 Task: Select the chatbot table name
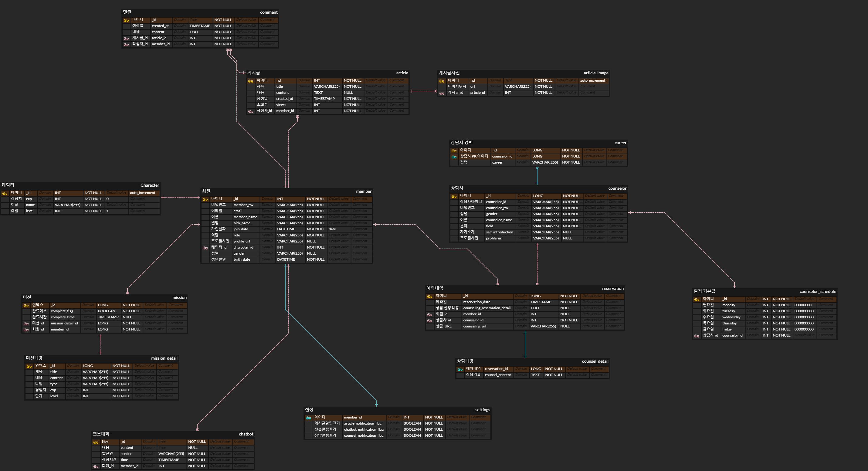coord(246,434)
